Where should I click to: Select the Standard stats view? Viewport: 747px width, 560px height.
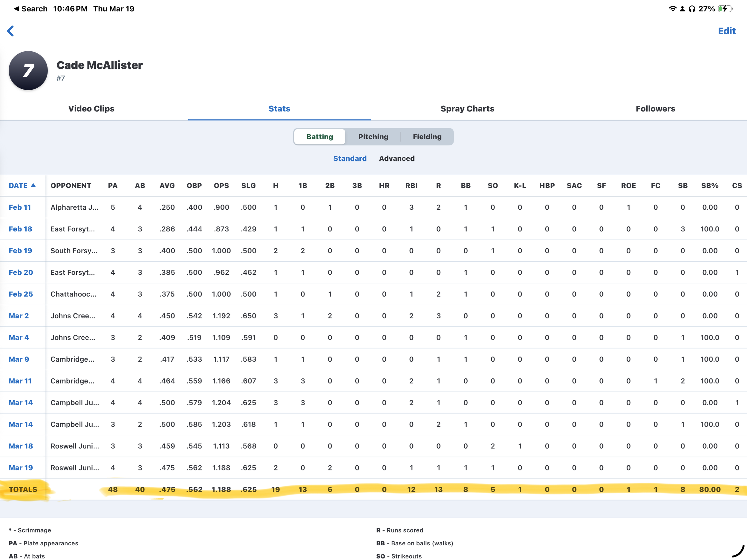coord(350,158)
